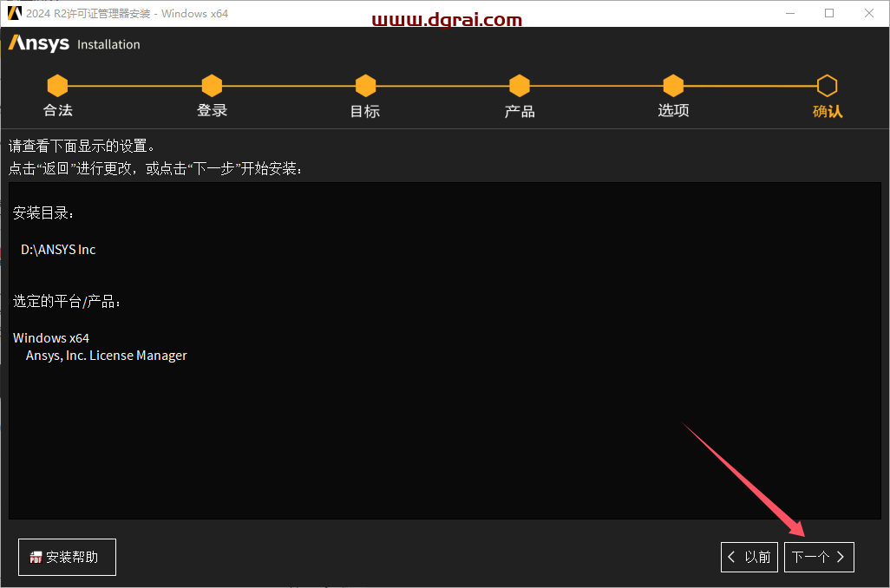Select the 确认 step label
The width and height of the screenshot is (890, 588).
pyautogui.click(x=828, y=111)
